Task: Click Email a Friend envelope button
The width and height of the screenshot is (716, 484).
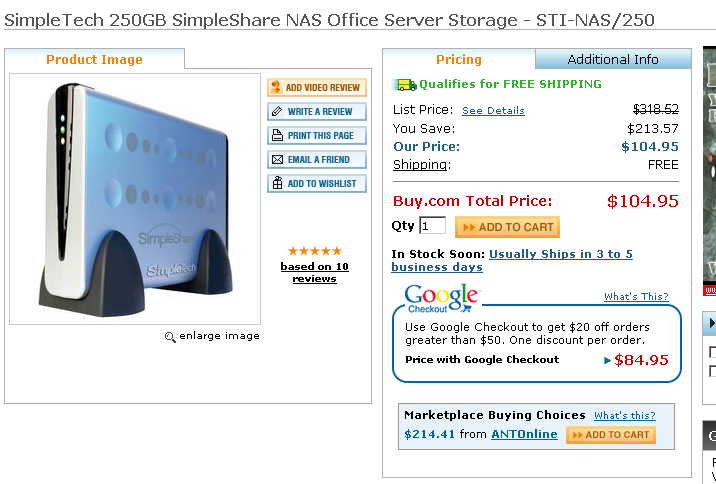Action: (317, 159)
